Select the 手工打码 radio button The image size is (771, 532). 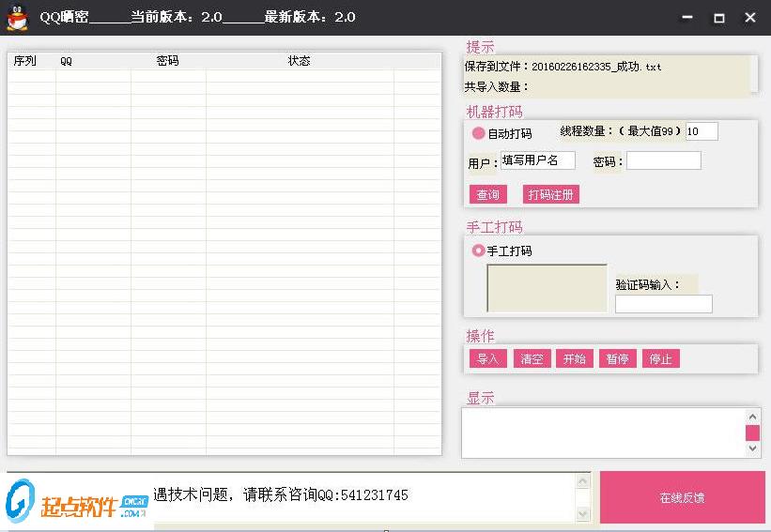[x=478, y=251]
